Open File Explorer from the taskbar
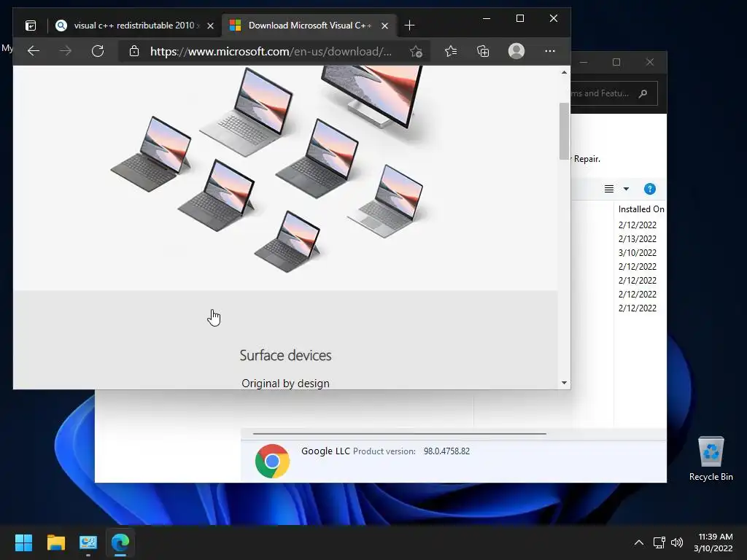747x560 pixels. tap(55, 542)
